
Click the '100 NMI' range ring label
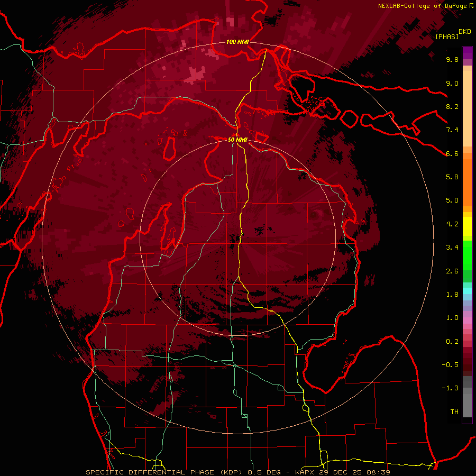tap(237, 42)
